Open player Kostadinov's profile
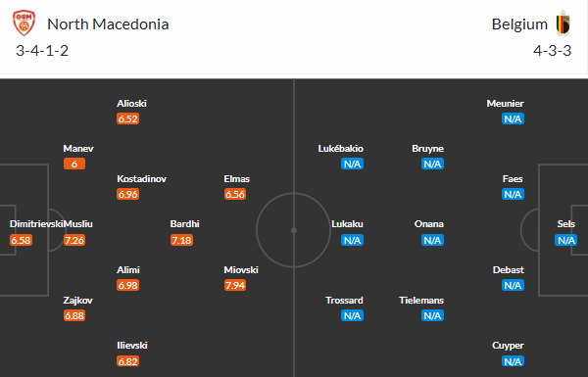The width and height of the screenshot is (588, 377). [x=141, y=179]
